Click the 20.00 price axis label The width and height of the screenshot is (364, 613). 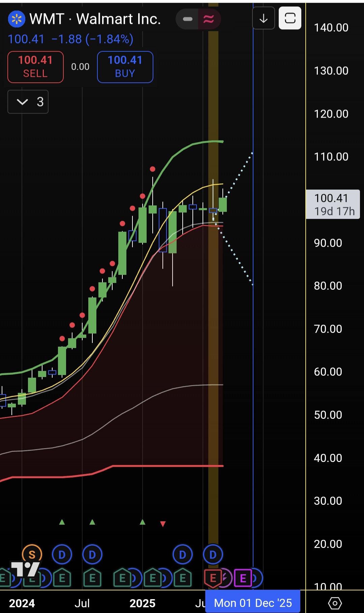click(x=328, y=544)
